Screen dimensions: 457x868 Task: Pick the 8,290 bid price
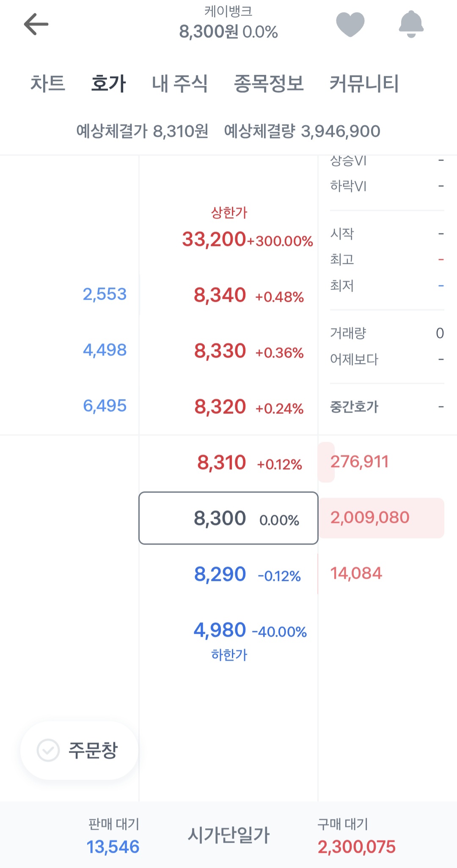point(228,574)
